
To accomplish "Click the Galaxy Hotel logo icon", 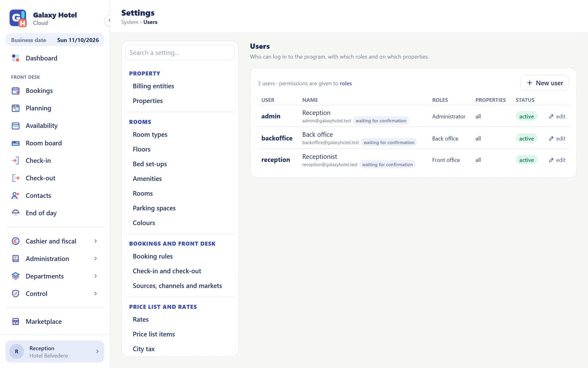I will point(18,18).
